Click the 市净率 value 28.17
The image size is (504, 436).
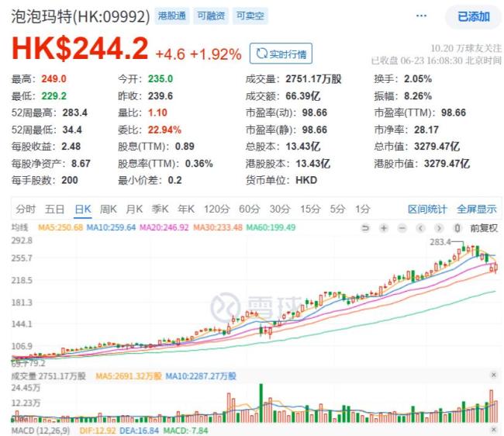point(426,130)
